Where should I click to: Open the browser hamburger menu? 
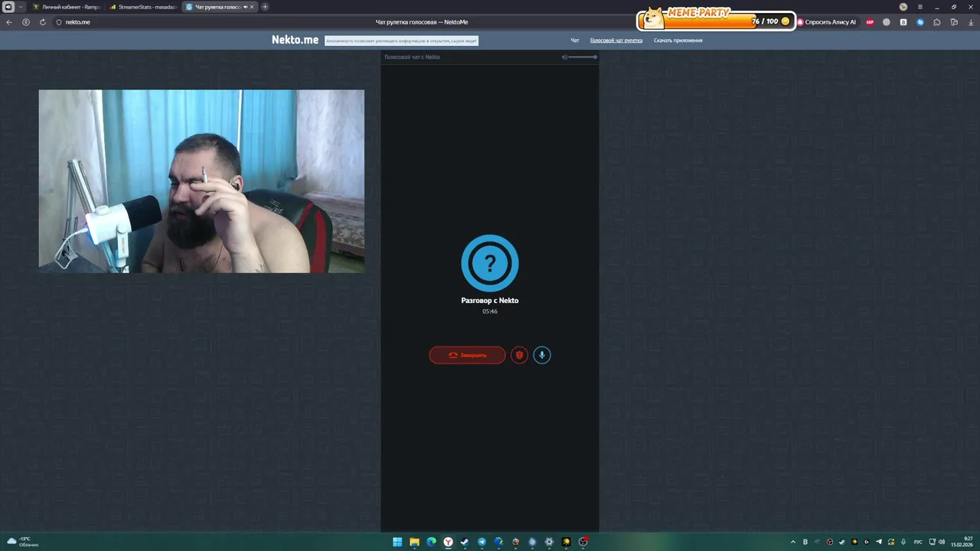(920, 7)
